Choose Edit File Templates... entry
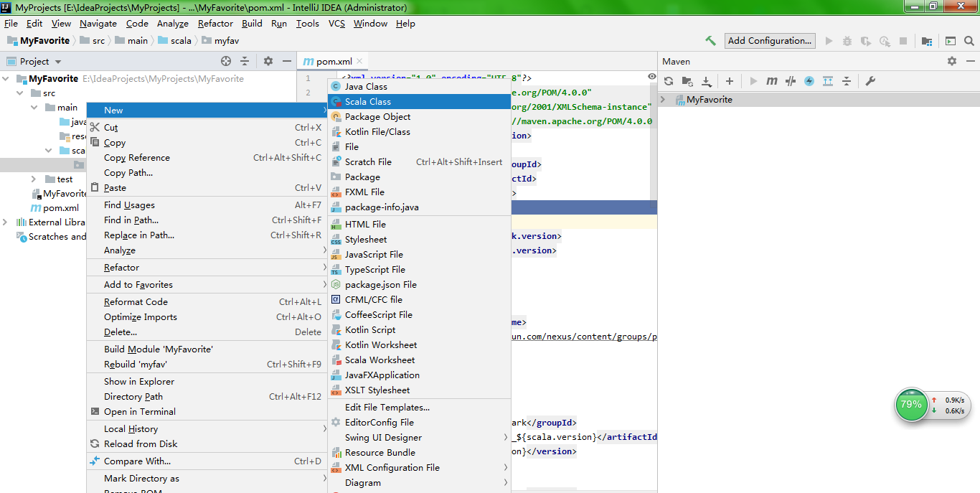 (x=420, y=408)
